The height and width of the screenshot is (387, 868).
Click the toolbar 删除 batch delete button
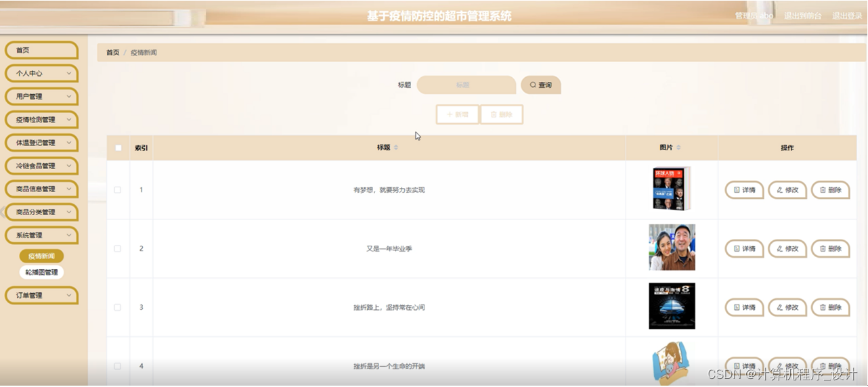pos(502,115)
